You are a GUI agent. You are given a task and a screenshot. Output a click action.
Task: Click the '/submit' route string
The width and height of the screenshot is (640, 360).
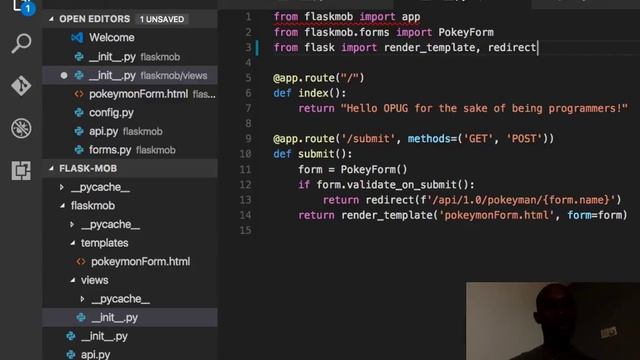click(x=368, y=139)
